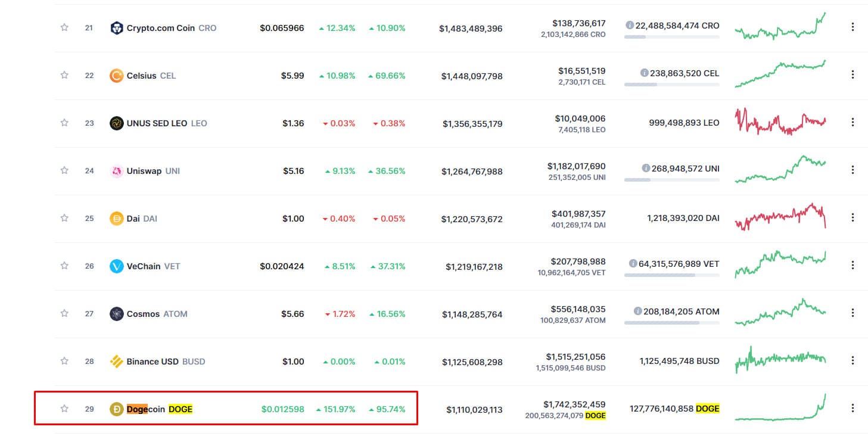Click the Dogecoin supply 127,776,140,858 DOGE

click(x=674, y=409)
